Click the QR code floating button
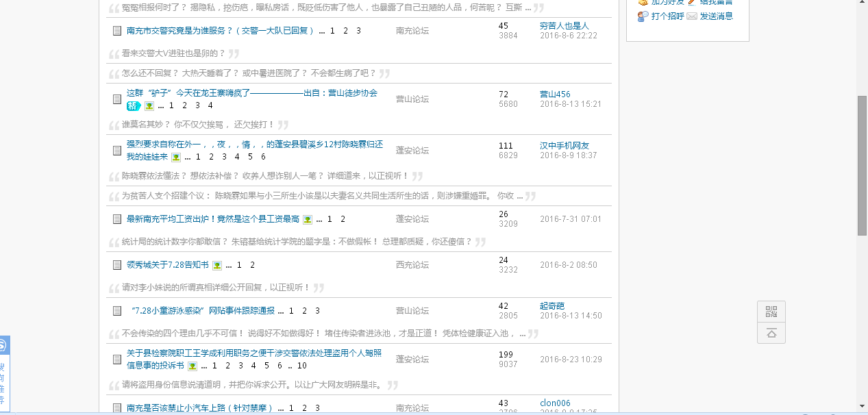Image resolution: width=868 pixels, height=415 pixels. (771, 312)
